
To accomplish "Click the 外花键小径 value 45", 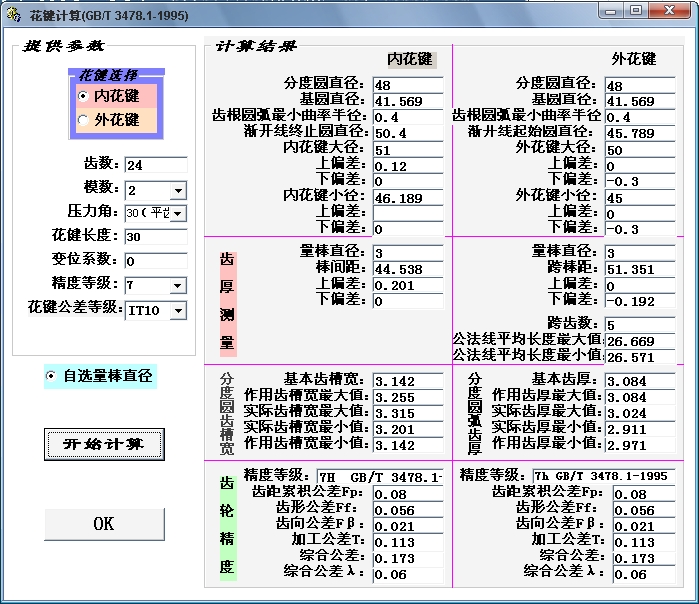I will pyautogui.click(x=640, y=198).
